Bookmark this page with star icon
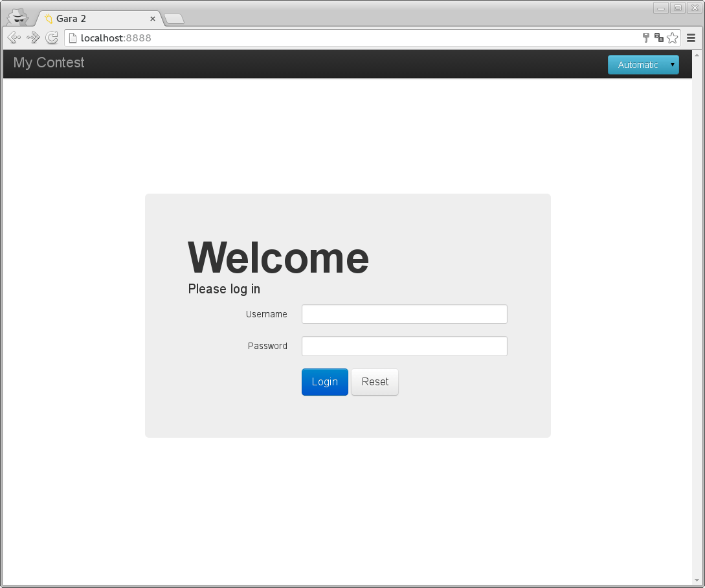 tap(672, 38)
